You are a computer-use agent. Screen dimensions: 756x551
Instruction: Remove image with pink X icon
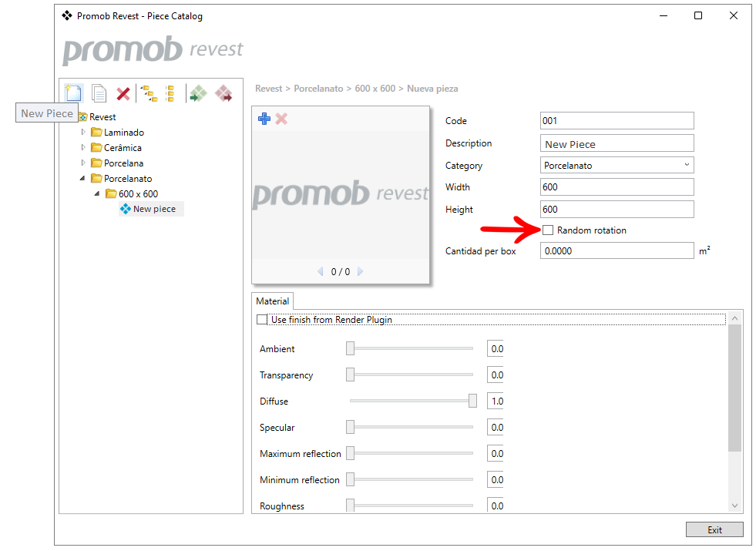[281, 119]
